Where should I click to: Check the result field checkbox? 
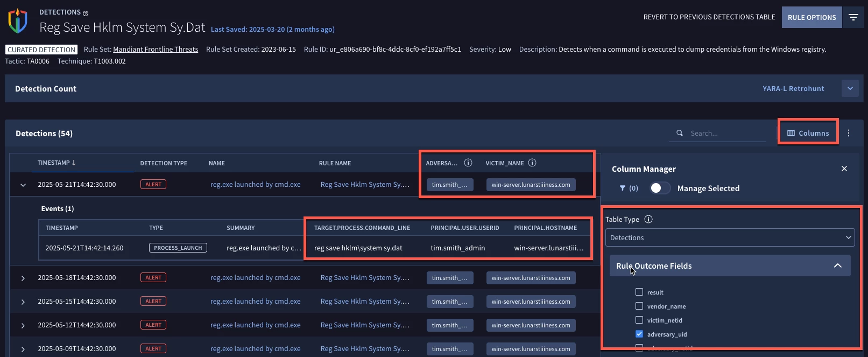(x=639, y=292)
